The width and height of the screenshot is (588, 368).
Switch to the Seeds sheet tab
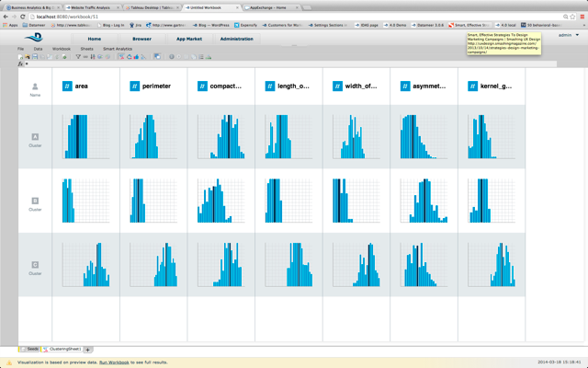click(x=29, y=350)
